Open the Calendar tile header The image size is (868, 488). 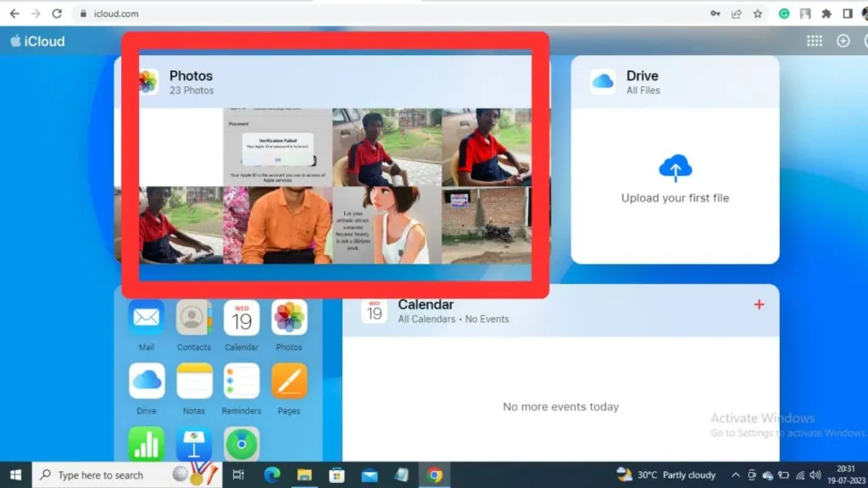561,311
